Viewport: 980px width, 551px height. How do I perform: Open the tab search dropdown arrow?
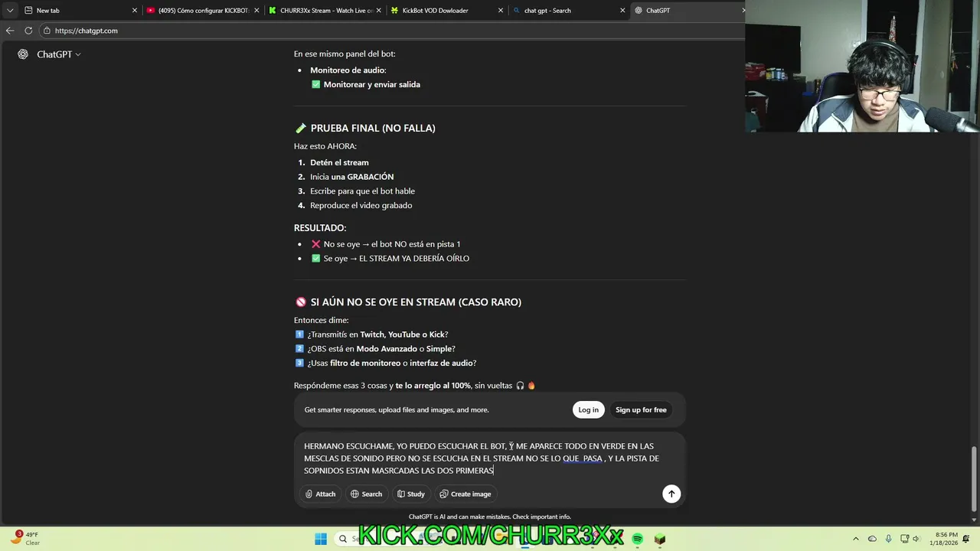click(10, 11)
